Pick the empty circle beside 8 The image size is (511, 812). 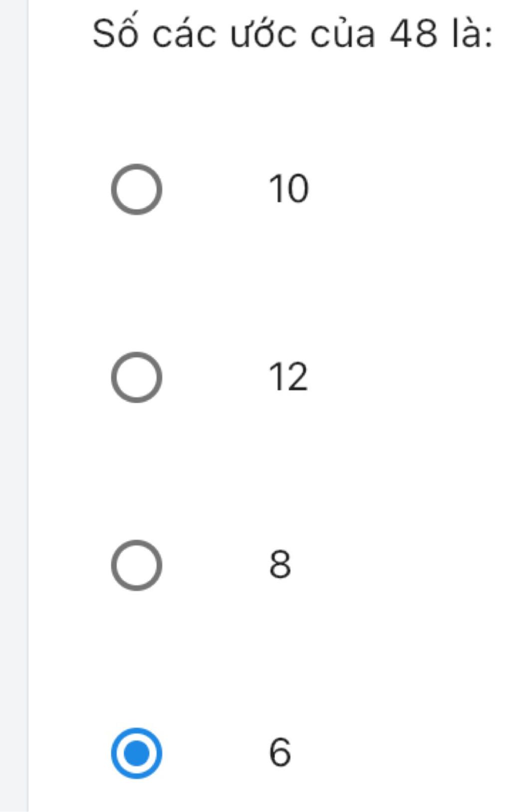pyautogui.click(x=136, y=565)
